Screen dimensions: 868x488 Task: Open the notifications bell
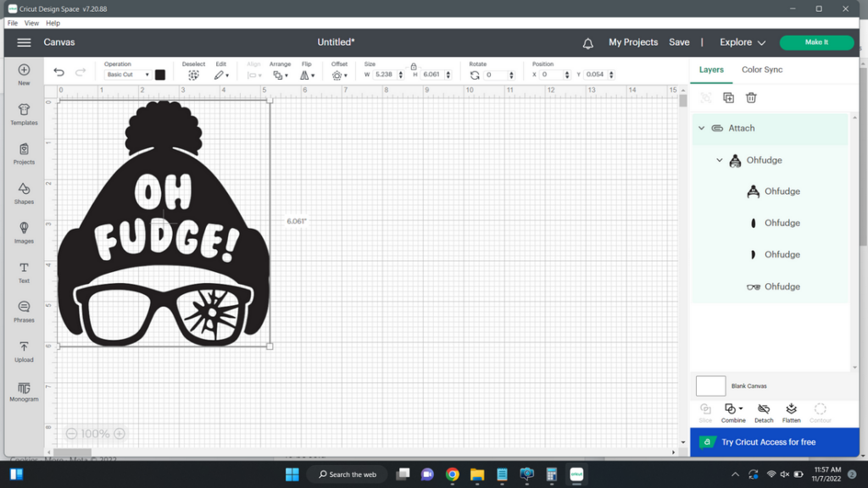point(588,43)
